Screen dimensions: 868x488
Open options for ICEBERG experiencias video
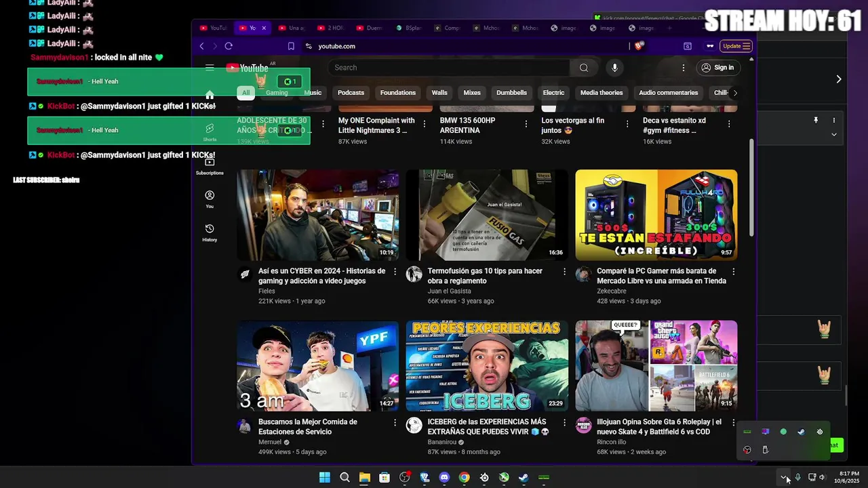click(x=564, y=422)
